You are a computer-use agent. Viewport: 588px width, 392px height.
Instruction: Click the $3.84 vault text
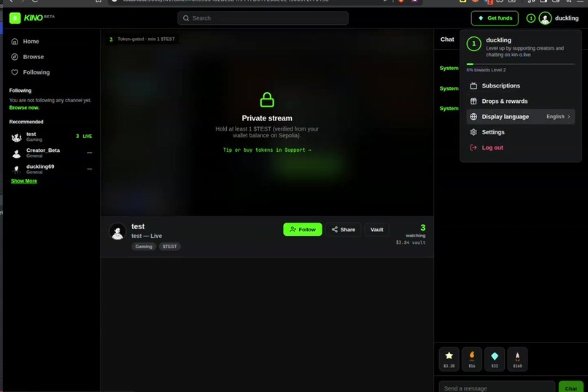pyautogui.click(x=411, y=242)
